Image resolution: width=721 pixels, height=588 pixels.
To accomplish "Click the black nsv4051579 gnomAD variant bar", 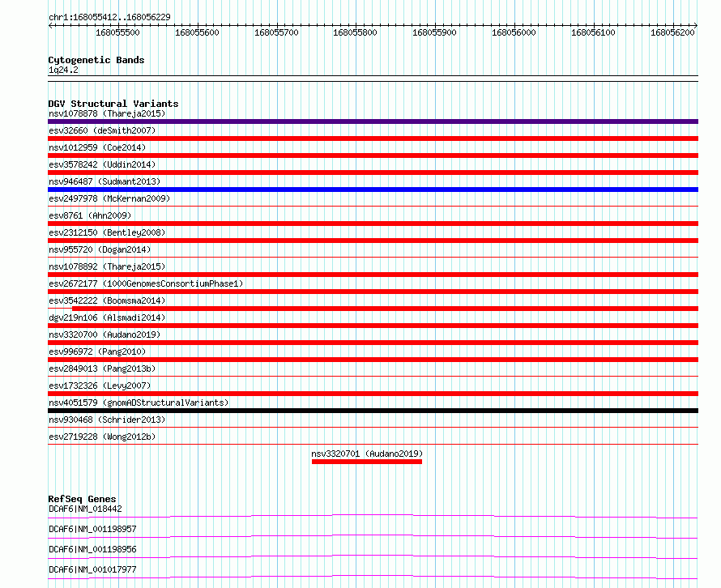I will 373,411.
